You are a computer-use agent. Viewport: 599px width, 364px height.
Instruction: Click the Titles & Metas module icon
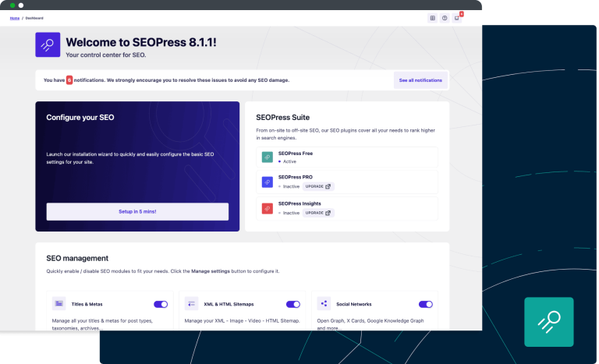point(58,304)
